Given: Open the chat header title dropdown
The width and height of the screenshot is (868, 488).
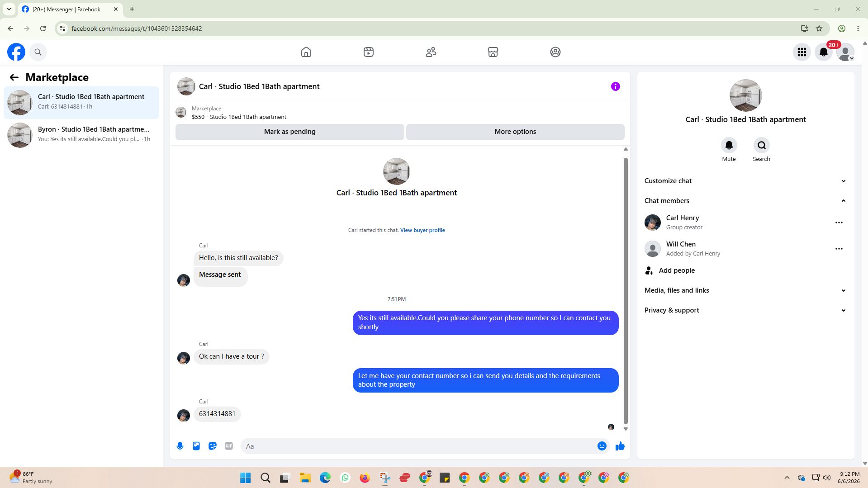Looking at the screenshot, I should pos(259,86).
